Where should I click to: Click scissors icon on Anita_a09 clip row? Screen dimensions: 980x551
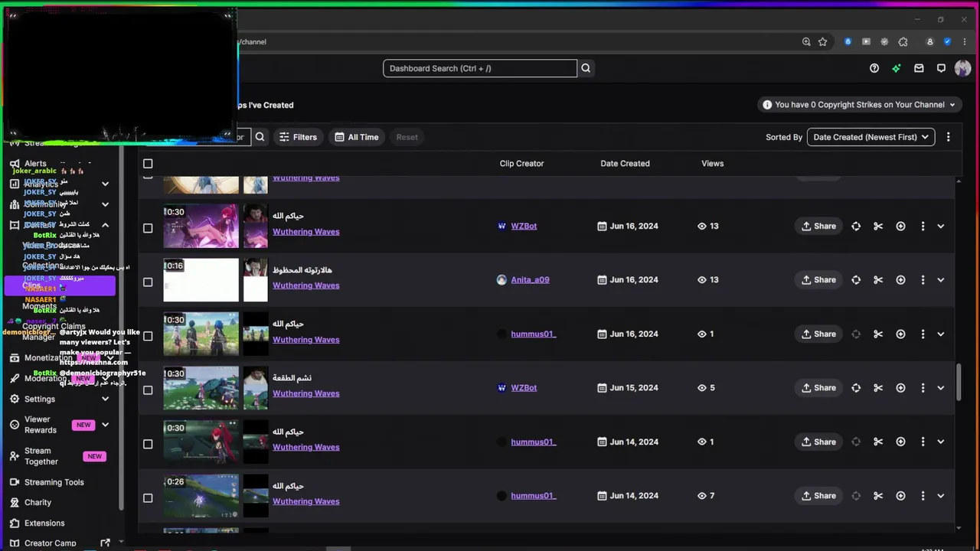[x=878, y=280]
